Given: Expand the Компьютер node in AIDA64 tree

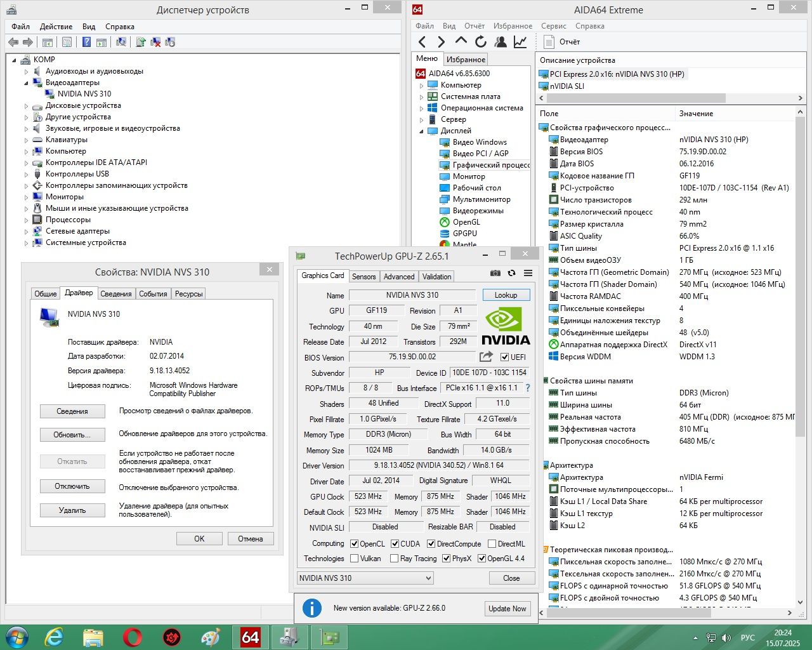Looking at the screenshot, I should pos(421,86).
